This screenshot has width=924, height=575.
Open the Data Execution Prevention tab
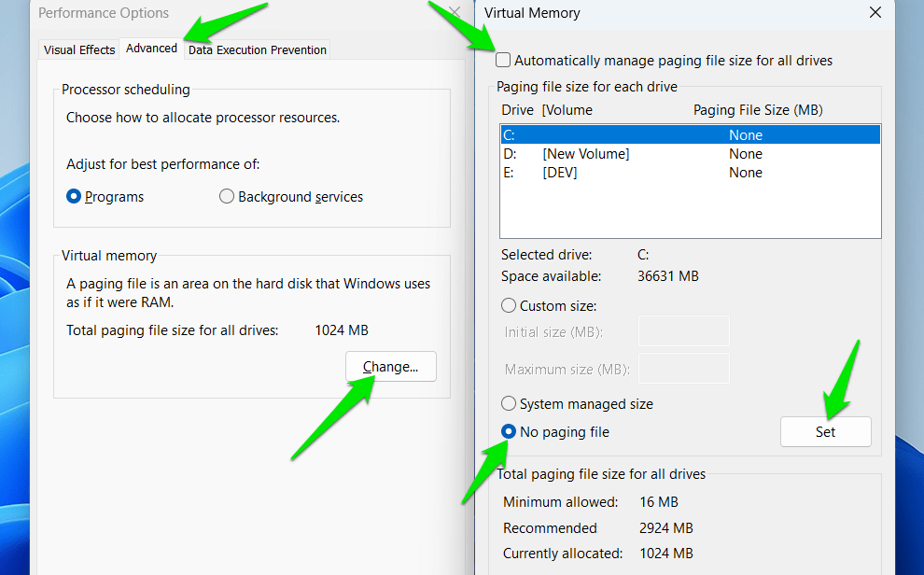tap(257, 49)
